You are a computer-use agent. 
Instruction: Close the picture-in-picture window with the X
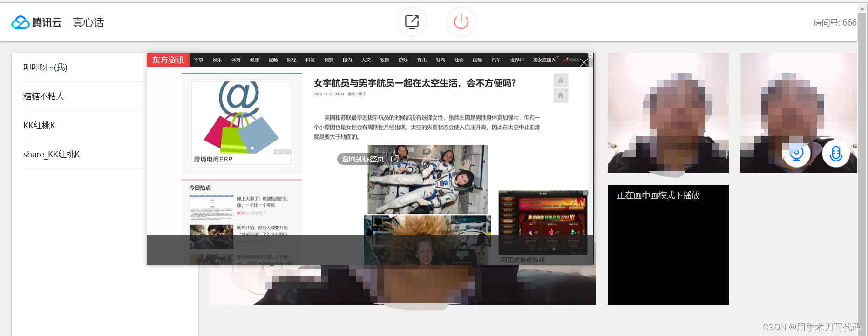coord(584,62)
